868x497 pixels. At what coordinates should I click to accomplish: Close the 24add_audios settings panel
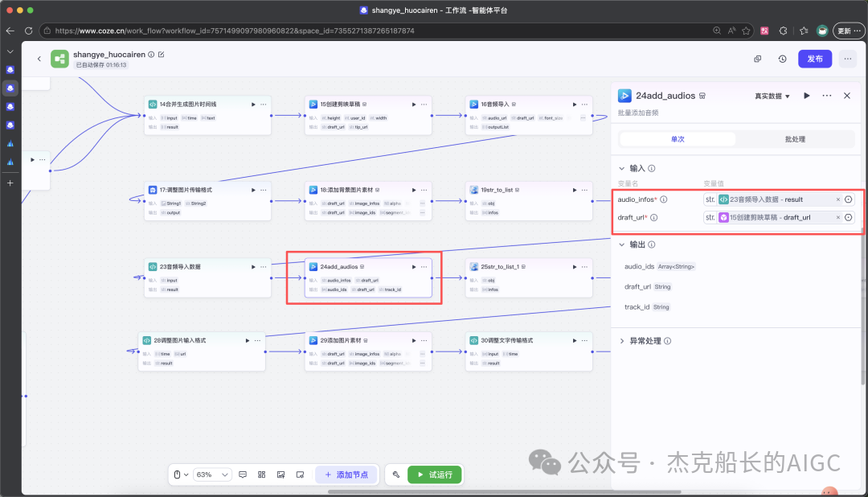point(847,96)
